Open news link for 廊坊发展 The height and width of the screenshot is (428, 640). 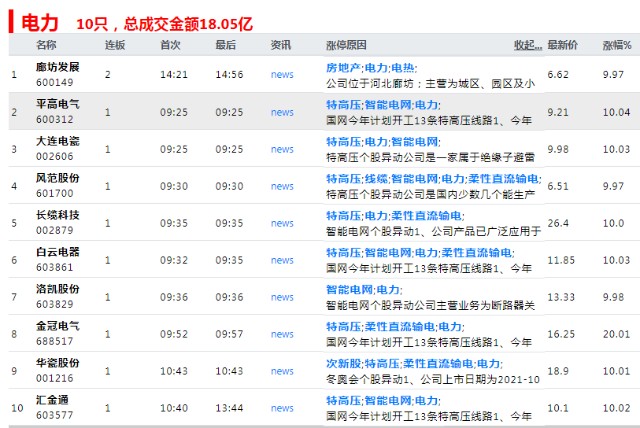point(282,75)
